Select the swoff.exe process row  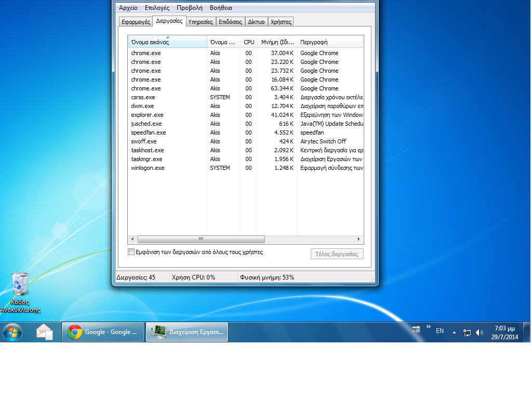(246, 141)
